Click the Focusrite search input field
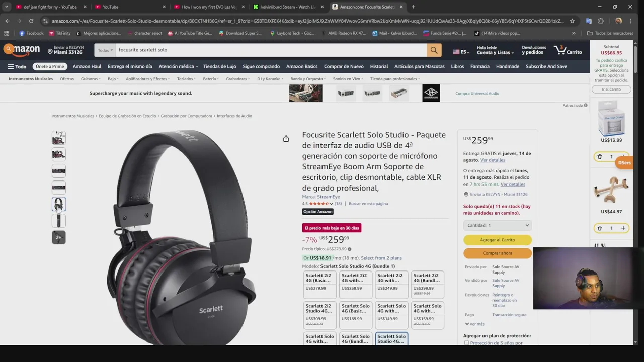 pos(271,50)
